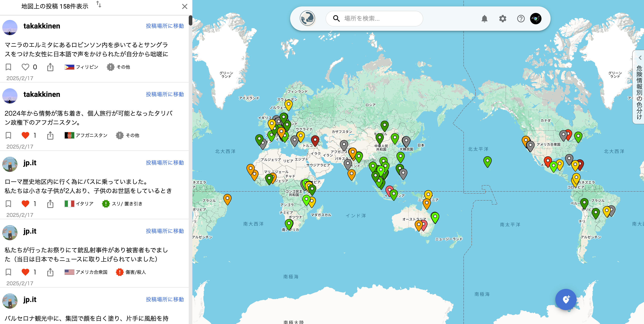Toggle the post list sort order arrows
The image size is (644, 324).
point(99,4)
